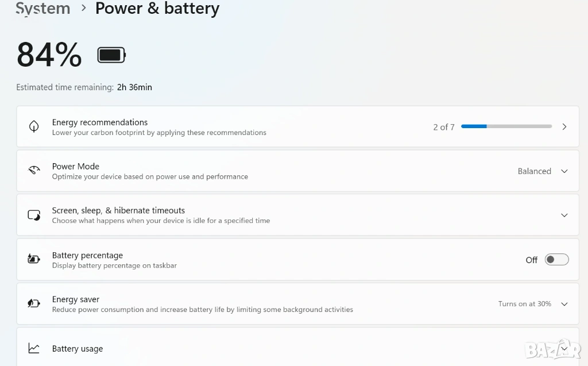Click the Power Mode gauge icon
This screenshot has width=588, height=366.
(34, 171)
